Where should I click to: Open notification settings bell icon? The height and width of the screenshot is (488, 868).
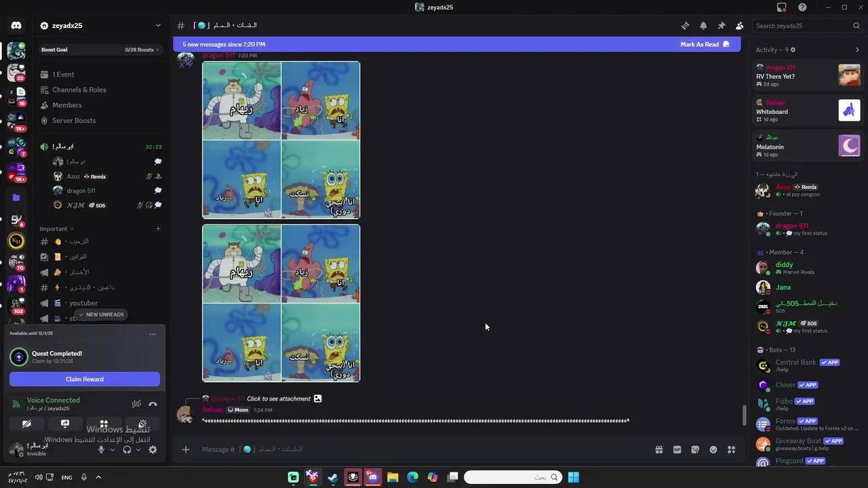pos(703,26)
